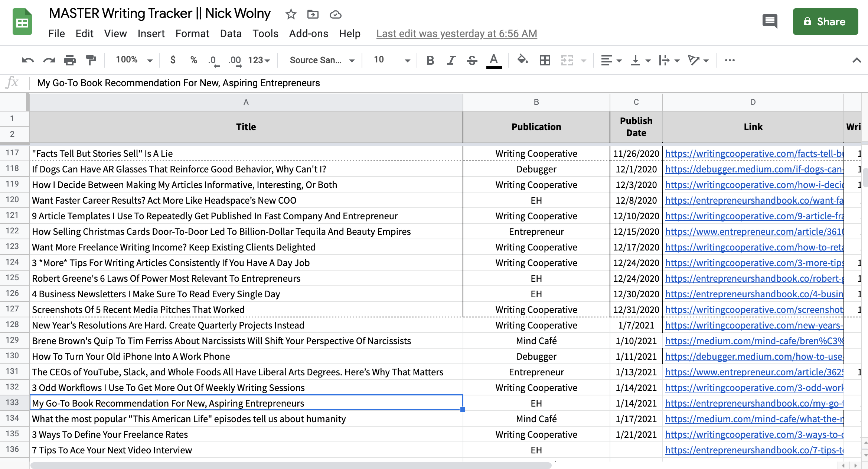
Task: Select the Paint format roller icon
Action: pos(91,60)
